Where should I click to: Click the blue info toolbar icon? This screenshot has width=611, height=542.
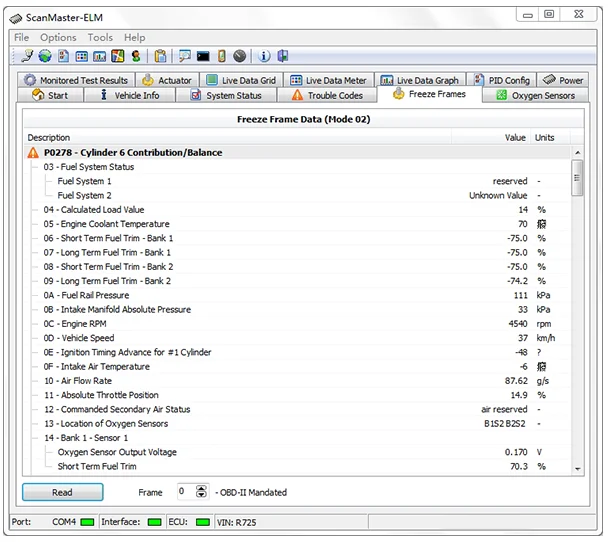click(264, 56)
